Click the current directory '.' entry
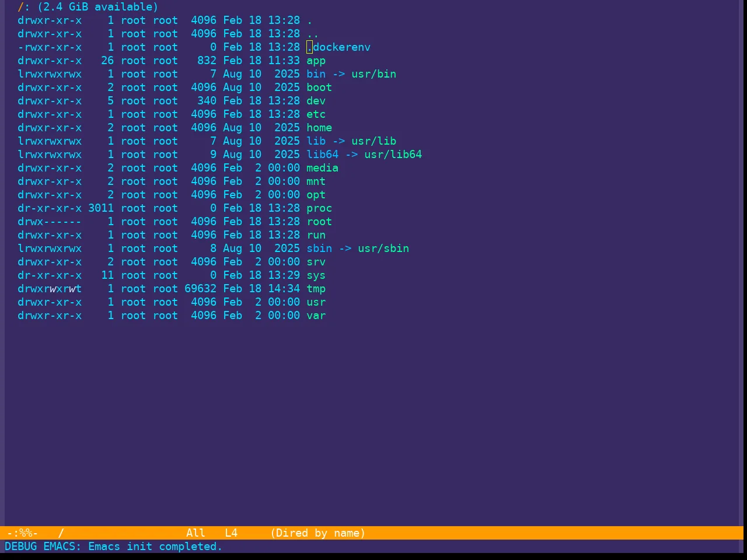The image size is (747, 560). click(x=310, y=20)
